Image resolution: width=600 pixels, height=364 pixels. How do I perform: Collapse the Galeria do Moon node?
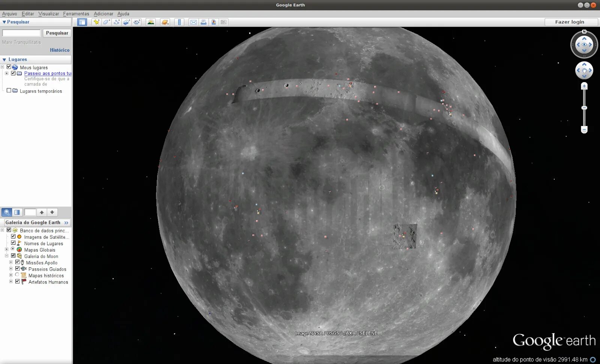click(6, 256)
